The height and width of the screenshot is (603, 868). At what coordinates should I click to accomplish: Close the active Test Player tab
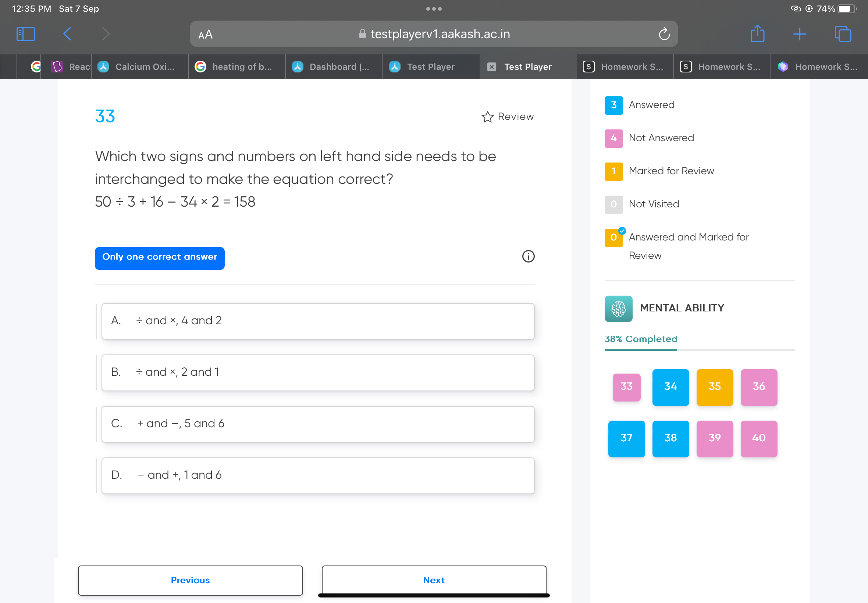tap(491, 67)
